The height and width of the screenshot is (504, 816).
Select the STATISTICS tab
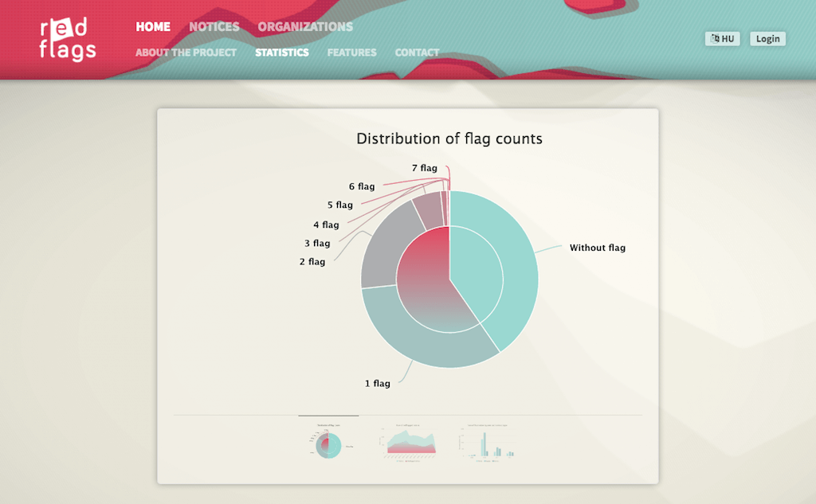click(x=282, y=53)
